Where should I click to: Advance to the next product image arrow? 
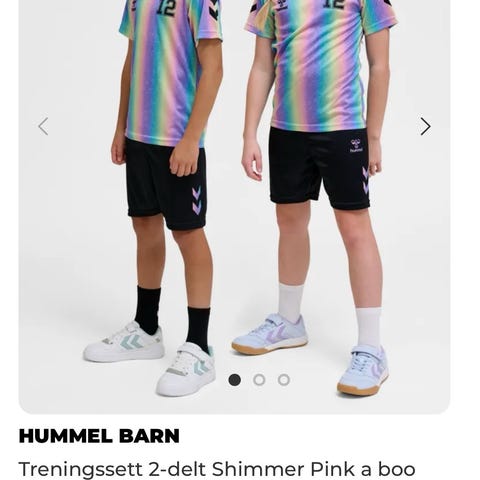(425, 127)
